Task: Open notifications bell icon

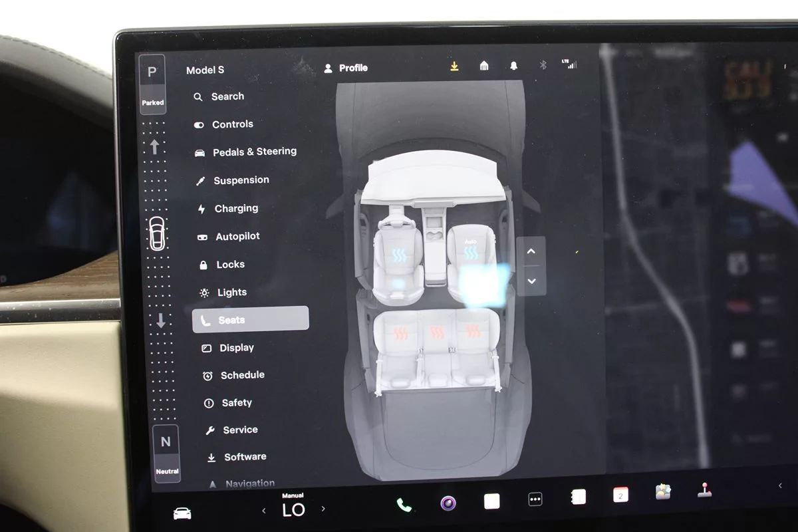Action: [513, 65]
